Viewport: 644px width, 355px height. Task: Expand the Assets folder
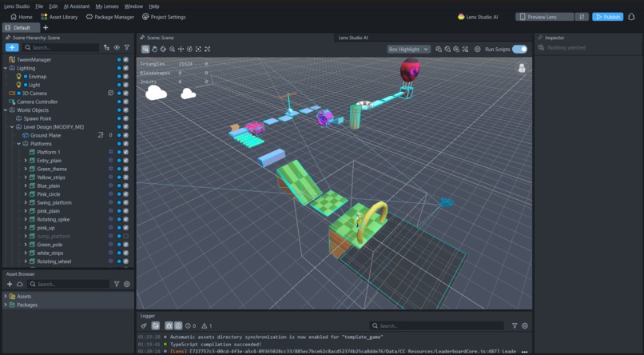coord(6,297)
